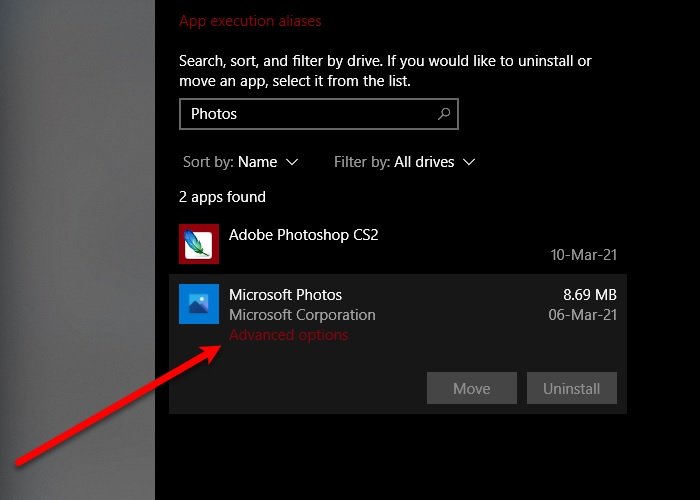Screen dimensions: 700x500
Task: Click the Adobe Photoshop CS2 feather icon
Action: tap(199, 244)
